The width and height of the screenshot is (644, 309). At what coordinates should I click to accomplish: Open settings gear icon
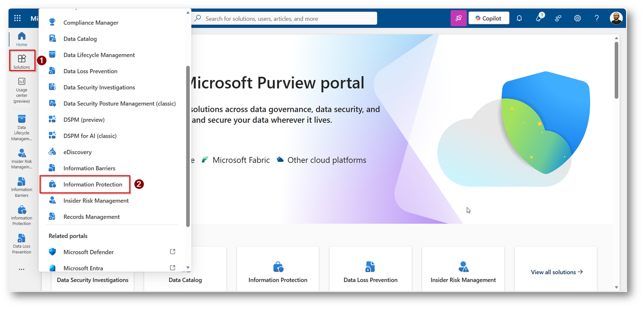(578, 18)
